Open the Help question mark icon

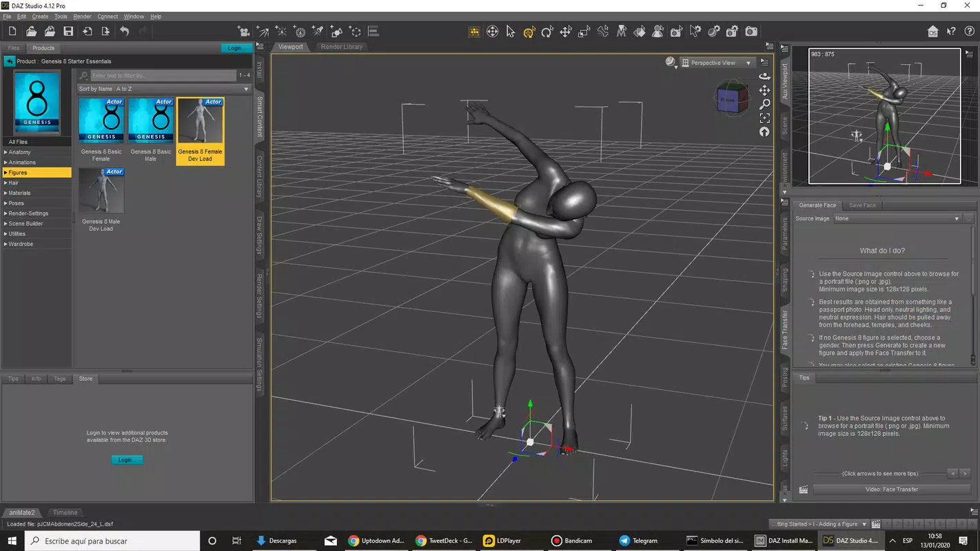point(969,31)
